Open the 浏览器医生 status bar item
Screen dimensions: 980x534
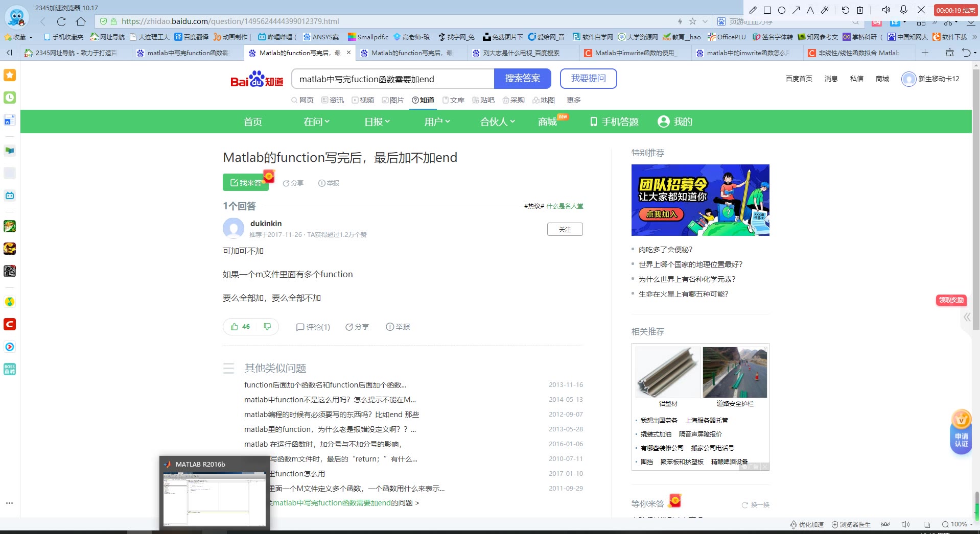point(851,524)
